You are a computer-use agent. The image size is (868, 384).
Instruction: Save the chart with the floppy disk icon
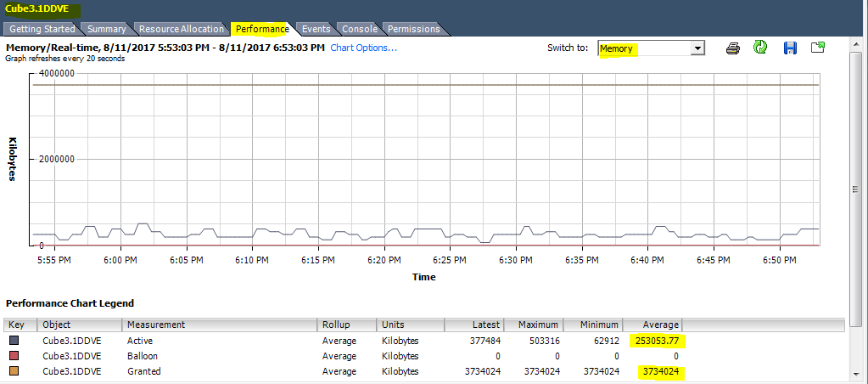790,48
